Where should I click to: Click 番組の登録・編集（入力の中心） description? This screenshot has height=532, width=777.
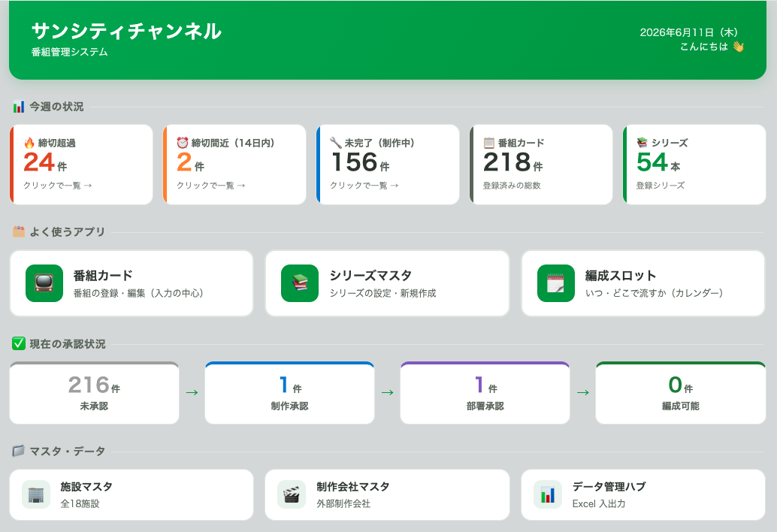click(x=138, y=293)
